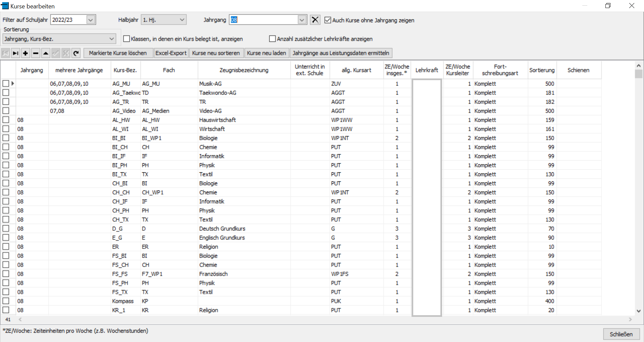Enable 'Anzahl zusätzlicher Lehrkräfte anzeigen'
Viewport: 644px width, 342px height.
coord(272,39)
